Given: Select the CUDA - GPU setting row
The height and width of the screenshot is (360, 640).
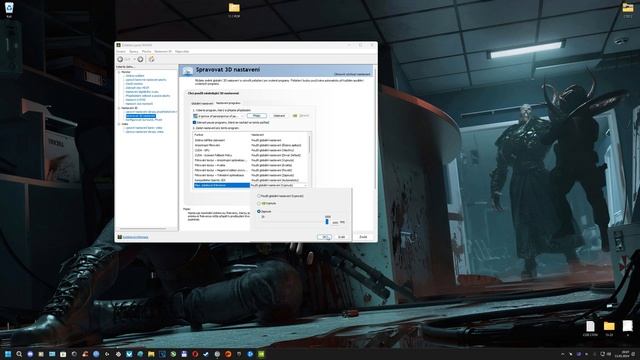Looking at the screenshot, I should click(x=251, y=150).
